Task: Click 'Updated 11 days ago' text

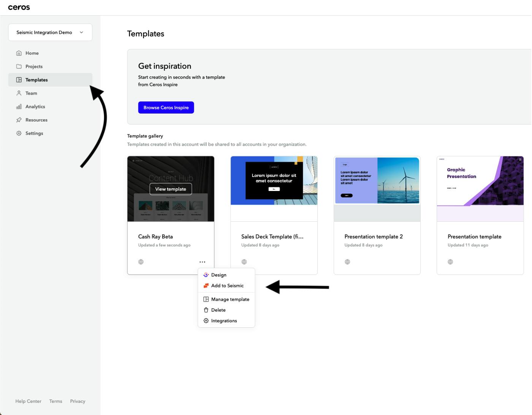Action: click(468, 245)
